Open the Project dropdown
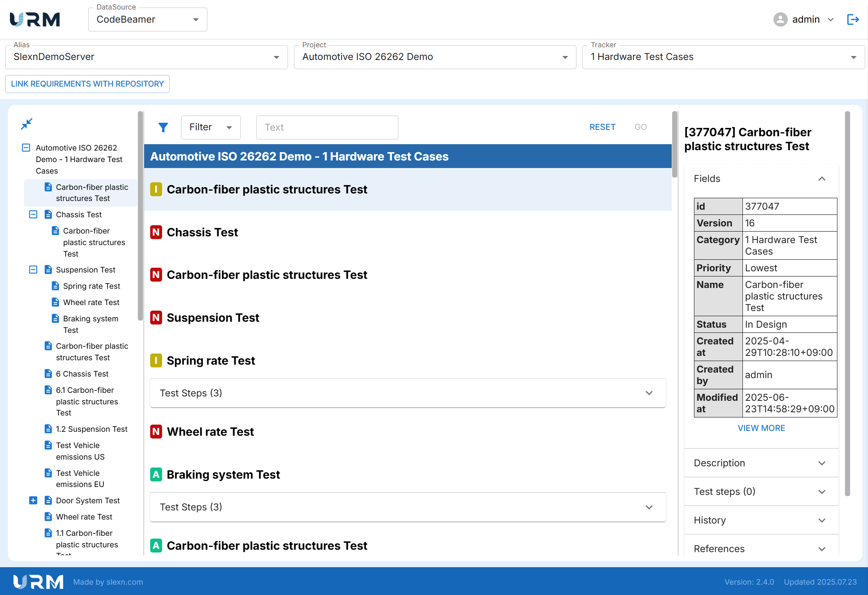The width and height of the screenshot is (868, 595). click(435, 57)
